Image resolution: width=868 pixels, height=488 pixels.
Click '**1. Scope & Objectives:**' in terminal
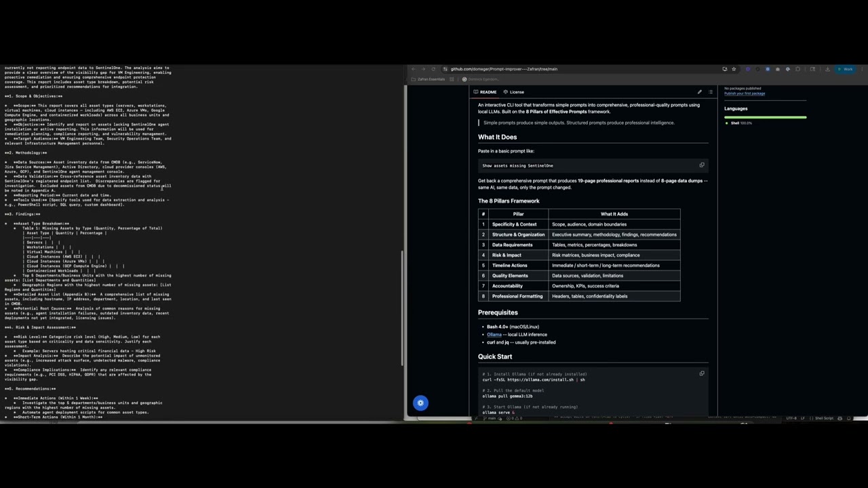pyautogui.click(x=33, y=96)
